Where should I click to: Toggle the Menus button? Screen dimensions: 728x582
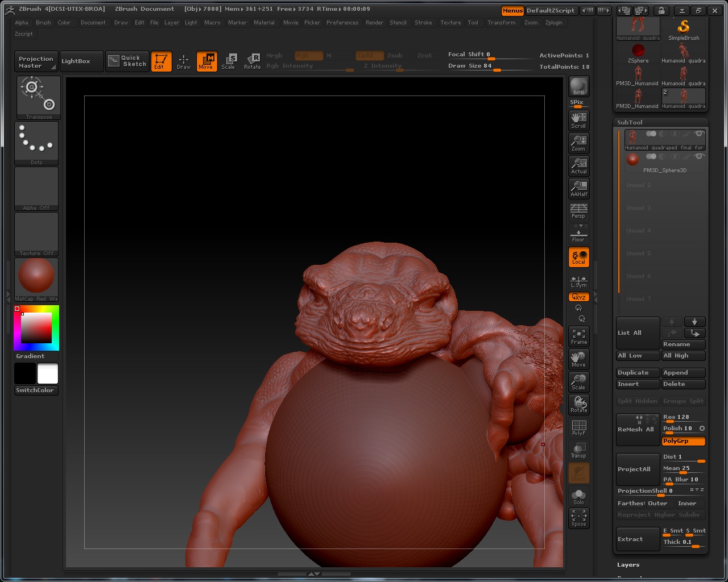[x=512, y=11]
